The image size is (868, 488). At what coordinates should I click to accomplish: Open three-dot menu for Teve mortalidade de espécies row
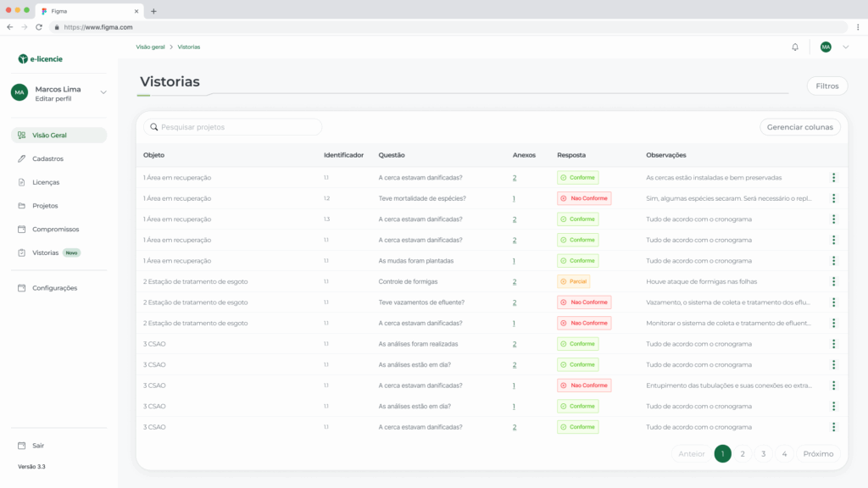[x=833, y=198]
